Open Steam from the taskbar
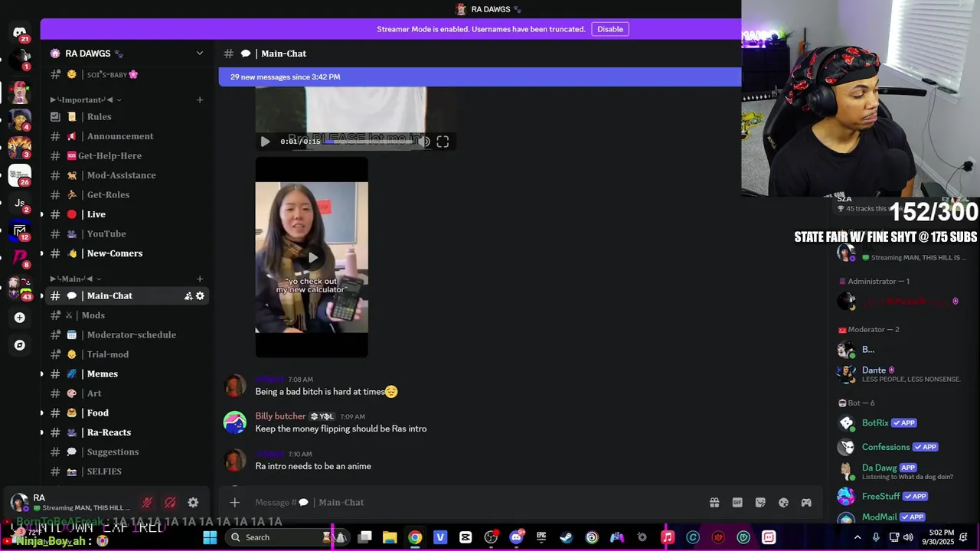The width and height of the screenshot is (980, 551). tap(567, 537)
